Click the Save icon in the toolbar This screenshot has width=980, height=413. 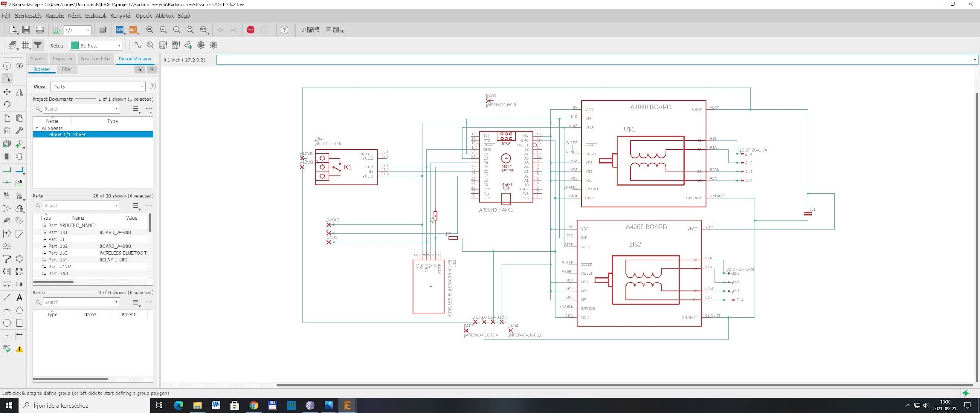[26, 30]
